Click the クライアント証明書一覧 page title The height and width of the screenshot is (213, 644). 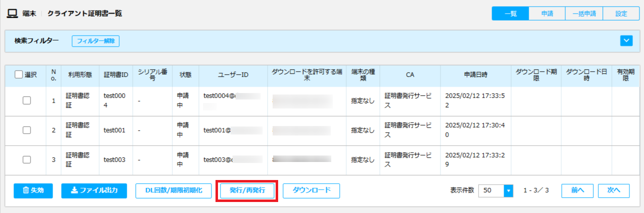click(85, 13)
